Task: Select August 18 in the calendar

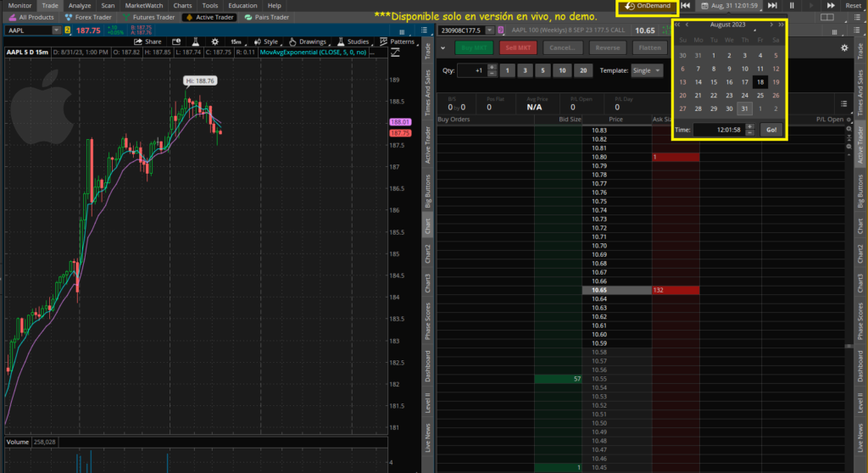Action: [760, 82]
